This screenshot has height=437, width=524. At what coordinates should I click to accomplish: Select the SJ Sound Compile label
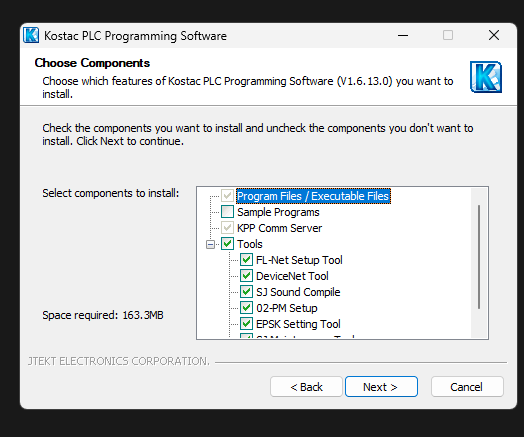(298, 292)
